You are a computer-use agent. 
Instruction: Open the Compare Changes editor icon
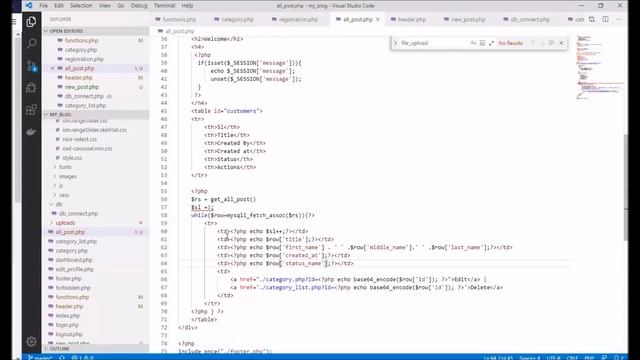[592, 19]
